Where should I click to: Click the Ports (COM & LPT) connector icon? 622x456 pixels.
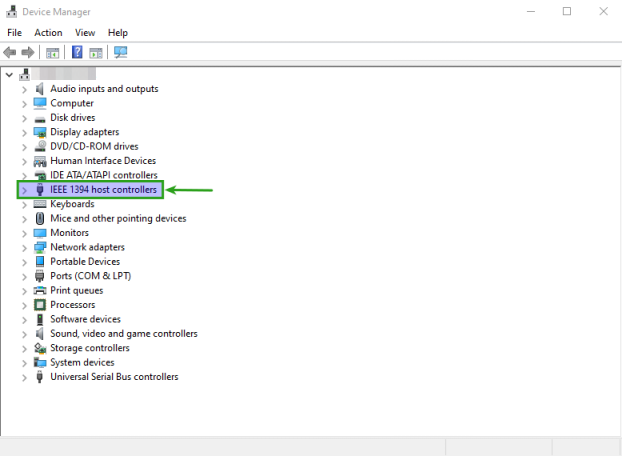click(x=40, y=276)
